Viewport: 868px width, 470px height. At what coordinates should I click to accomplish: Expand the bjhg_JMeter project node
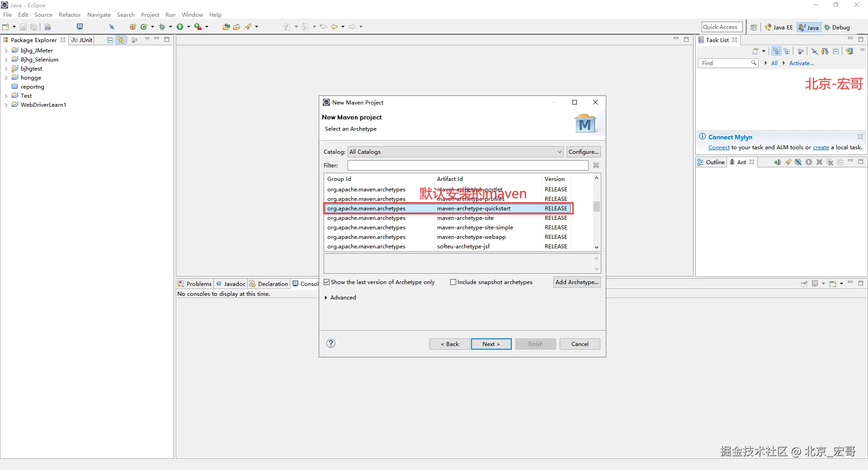coord(6,51)
